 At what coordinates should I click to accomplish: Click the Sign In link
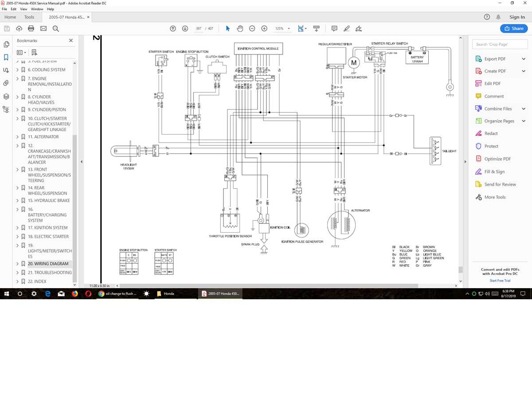coord(517,17)
